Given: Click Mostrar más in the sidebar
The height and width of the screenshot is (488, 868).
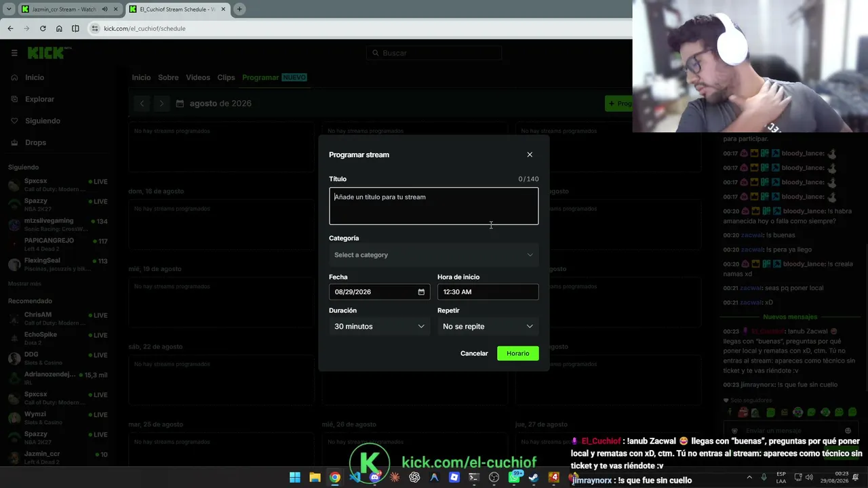Looking at the screenshot, I should coord(24,283).
